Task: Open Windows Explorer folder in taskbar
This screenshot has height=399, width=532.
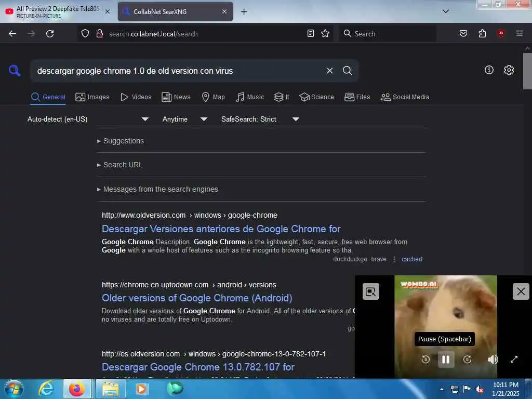Action: (x=111, y=389)
